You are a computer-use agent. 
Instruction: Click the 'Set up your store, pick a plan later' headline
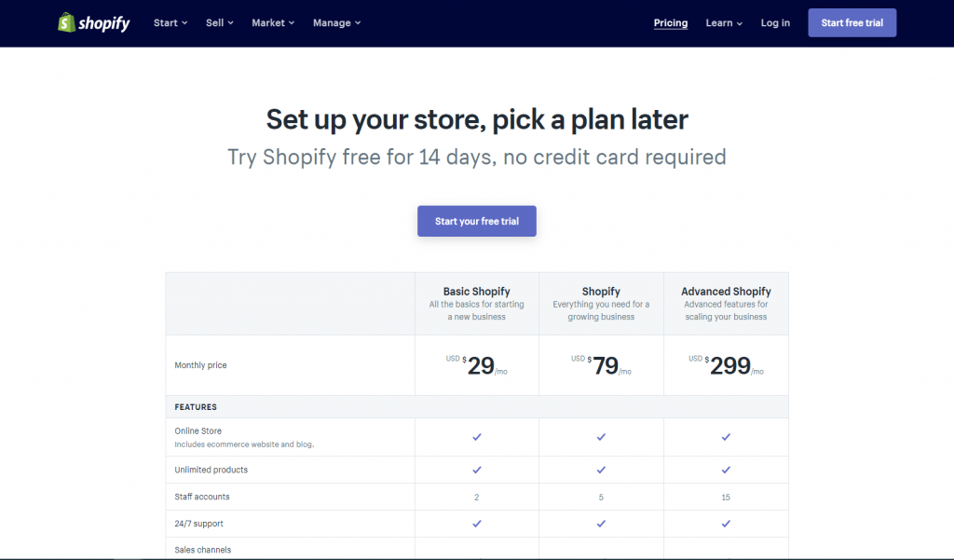(477, 119)
